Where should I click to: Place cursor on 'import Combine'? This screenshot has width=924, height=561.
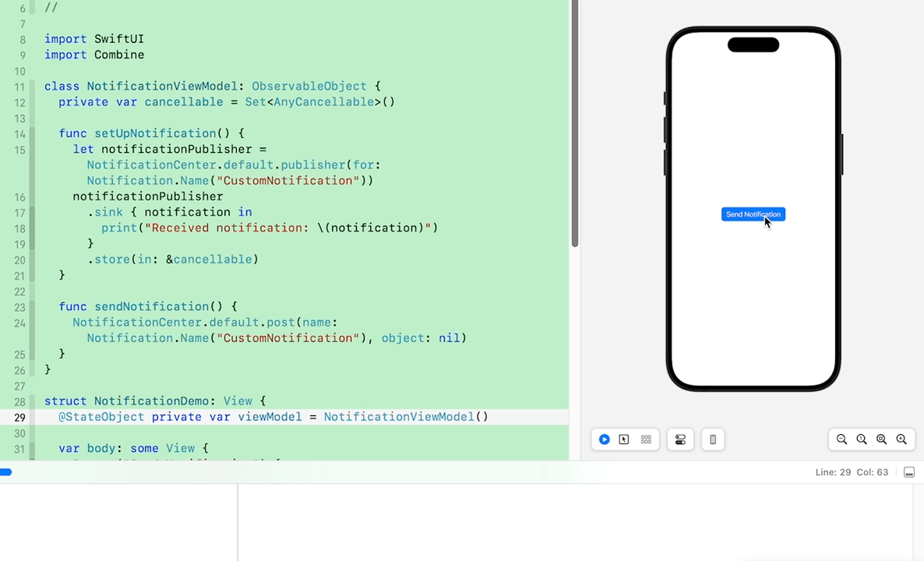pos(94,55)
